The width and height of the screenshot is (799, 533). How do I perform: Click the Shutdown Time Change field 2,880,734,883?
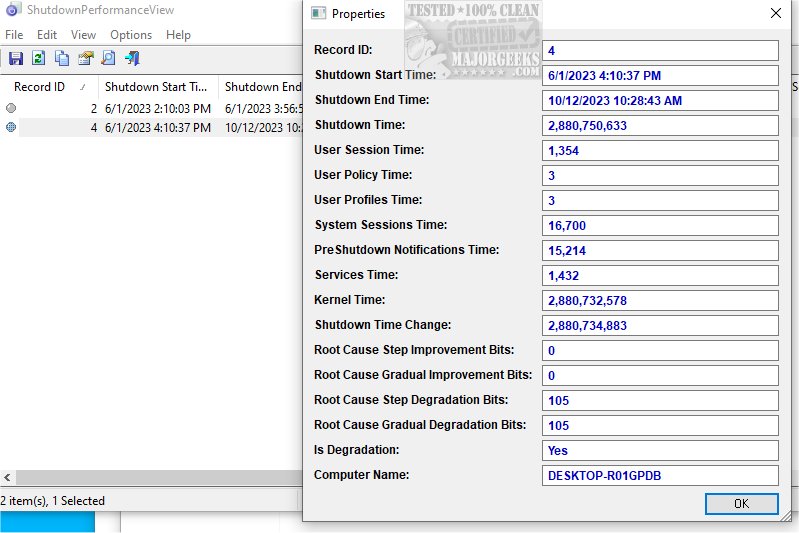tap(660, 325)
